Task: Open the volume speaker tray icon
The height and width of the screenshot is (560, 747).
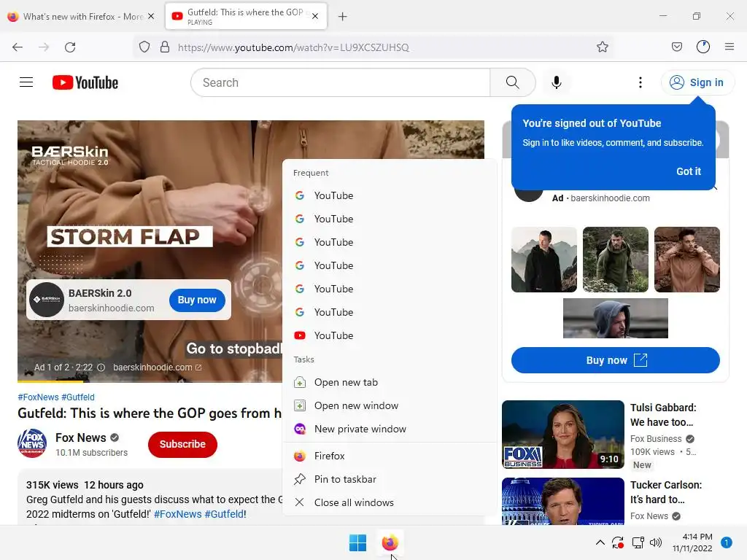Action: 656,542
